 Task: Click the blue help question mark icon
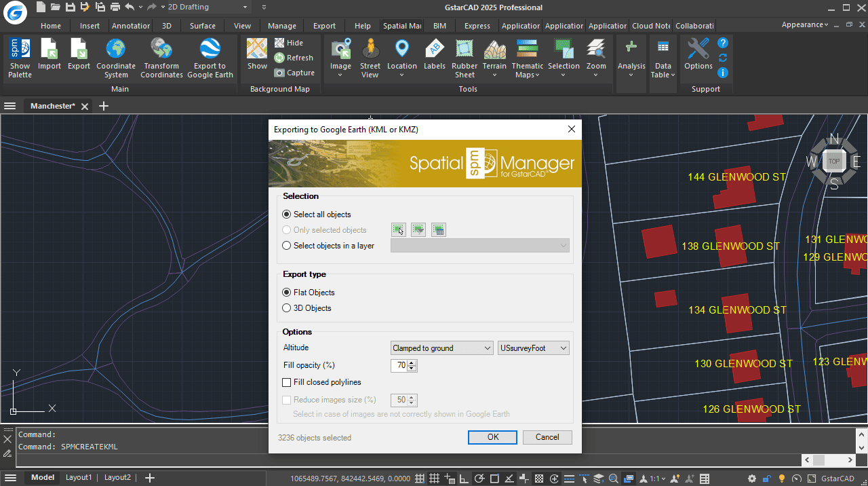click(723, 43)
